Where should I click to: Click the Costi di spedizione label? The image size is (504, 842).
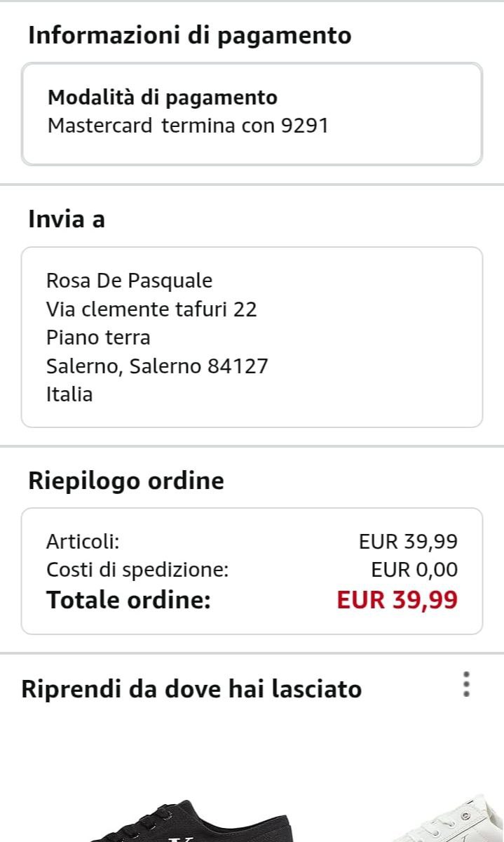click(137, 570)
